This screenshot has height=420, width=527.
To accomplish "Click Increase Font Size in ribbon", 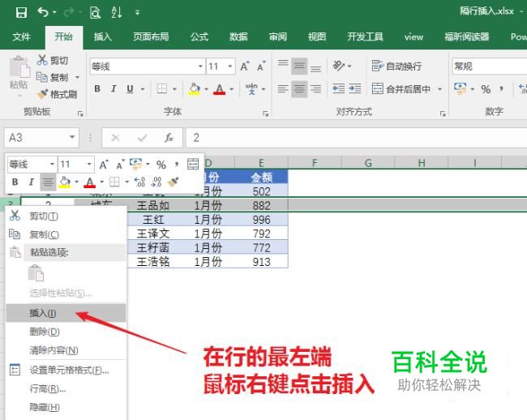I will [245, 66].
